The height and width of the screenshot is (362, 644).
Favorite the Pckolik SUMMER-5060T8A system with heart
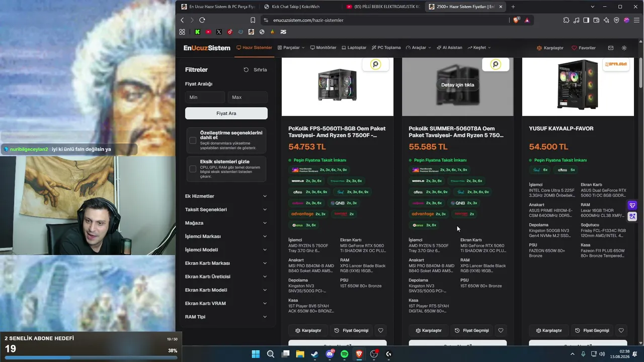pyautogui.click(x=501, y=330)
